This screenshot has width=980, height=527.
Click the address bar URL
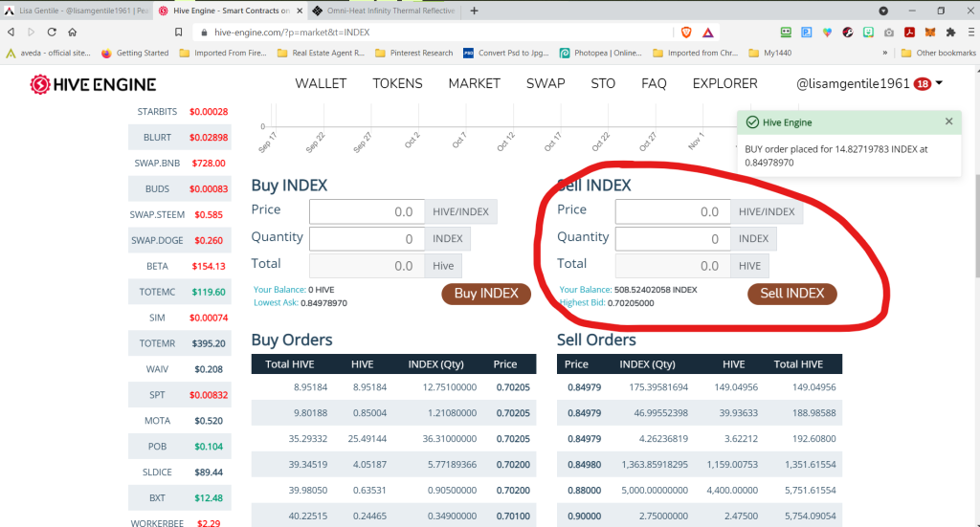click(x=292, y=33)
